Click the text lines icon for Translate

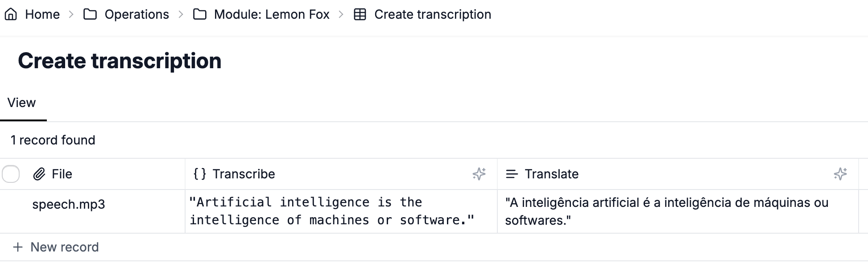click(512, 174)
